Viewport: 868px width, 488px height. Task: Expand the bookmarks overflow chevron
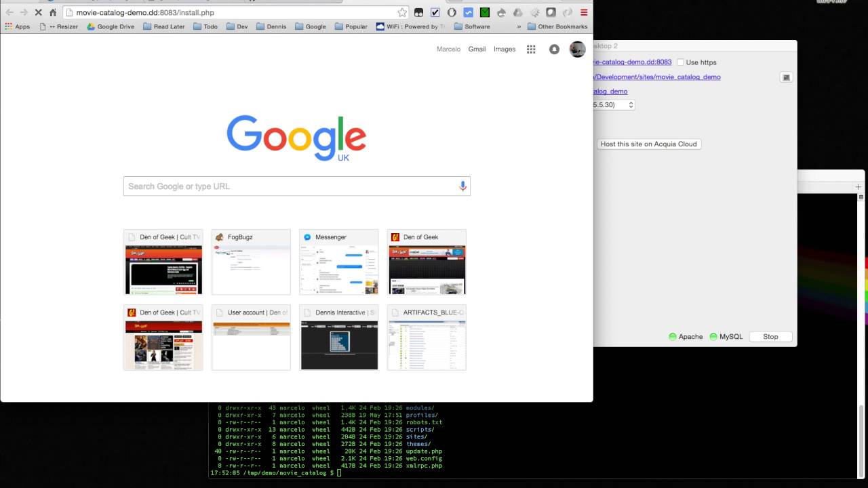point(519,26)
